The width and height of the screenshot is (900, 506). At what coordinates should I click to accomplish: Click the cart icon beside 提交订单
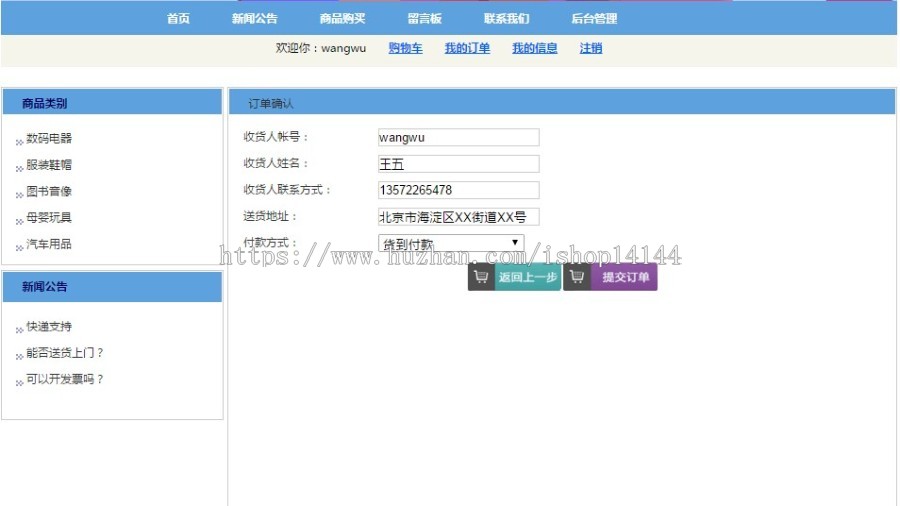coord(577,277)
